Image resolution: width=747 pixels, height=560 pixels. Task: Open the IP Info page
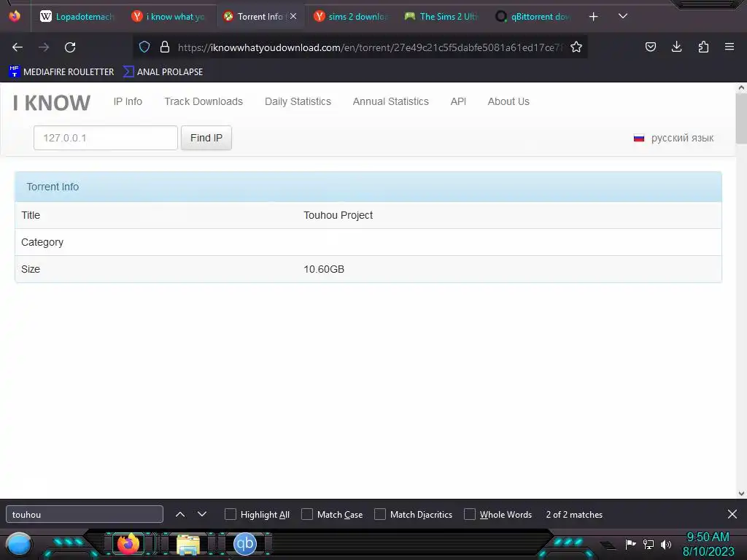[x=128, y=101]
